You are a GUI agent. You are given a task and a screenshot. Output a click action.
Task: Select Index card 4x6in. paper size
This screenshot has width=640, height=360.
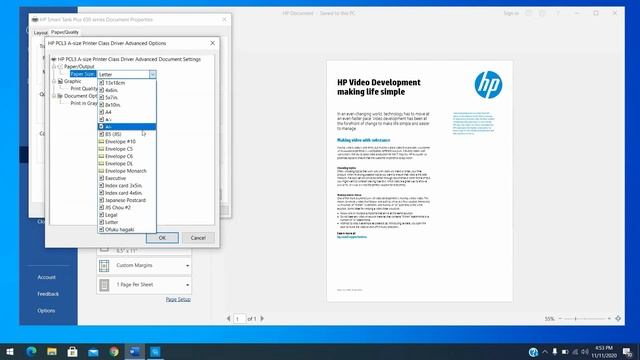(x=127, y=193)
